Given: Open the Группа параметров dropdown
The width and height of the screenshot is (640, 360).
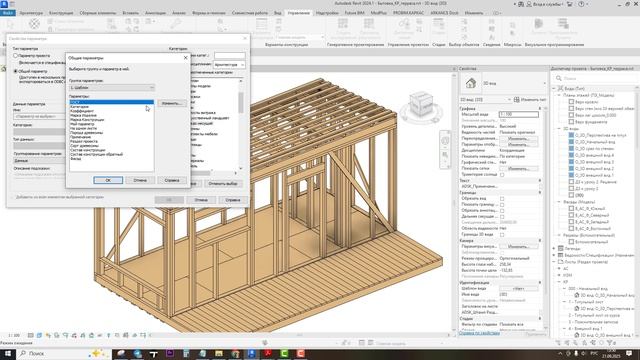Looking at the screenshot, I should 112,87.
